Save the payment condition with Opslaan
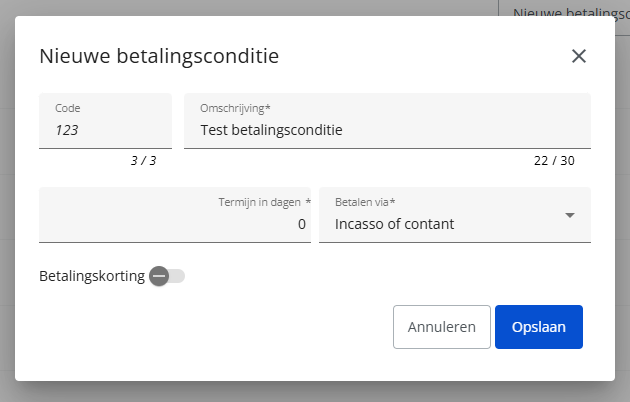The width and height of the screenshot is (630, 402). pos(539,327)
